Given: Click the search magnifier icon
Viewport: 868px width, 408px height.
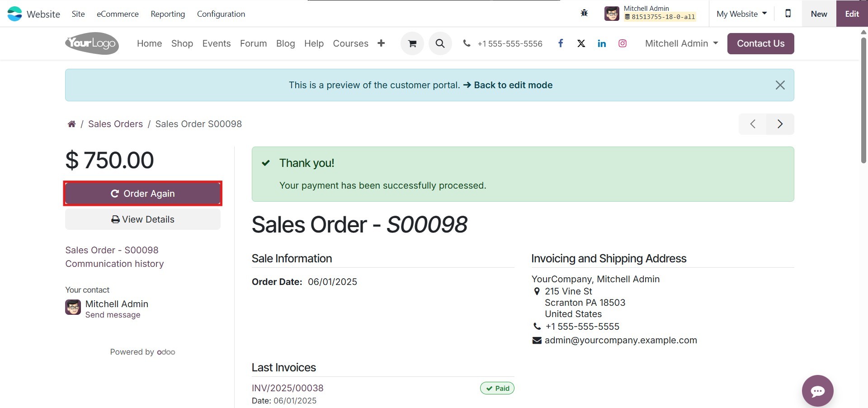Looking at the screenshot, I should click(x=440, y=43).
